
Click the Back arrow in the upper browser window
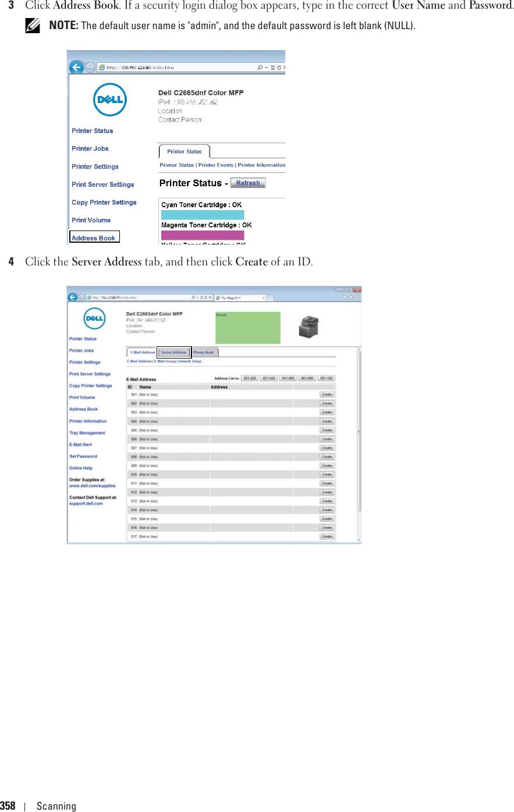76,68
